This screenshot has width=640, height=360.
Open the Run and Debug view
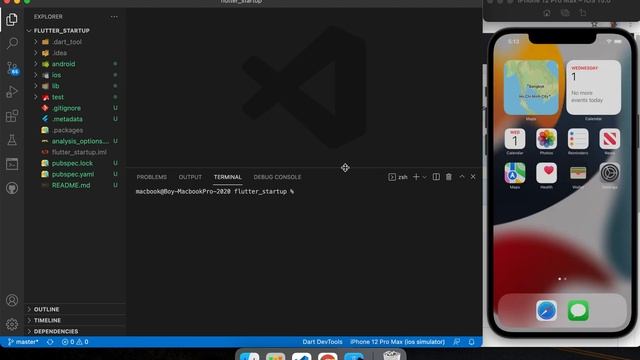click(12, 92)
